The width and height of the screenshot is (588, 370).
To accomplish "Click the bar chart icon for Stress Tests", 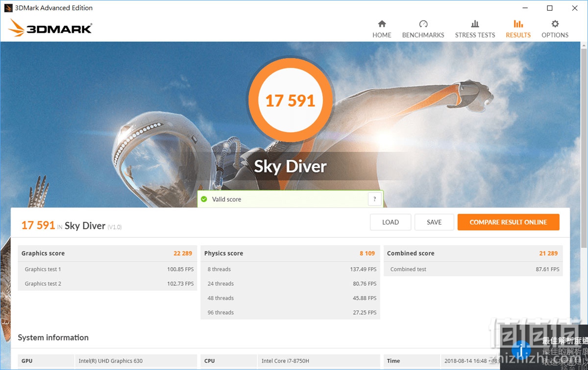I will [475, 23].
